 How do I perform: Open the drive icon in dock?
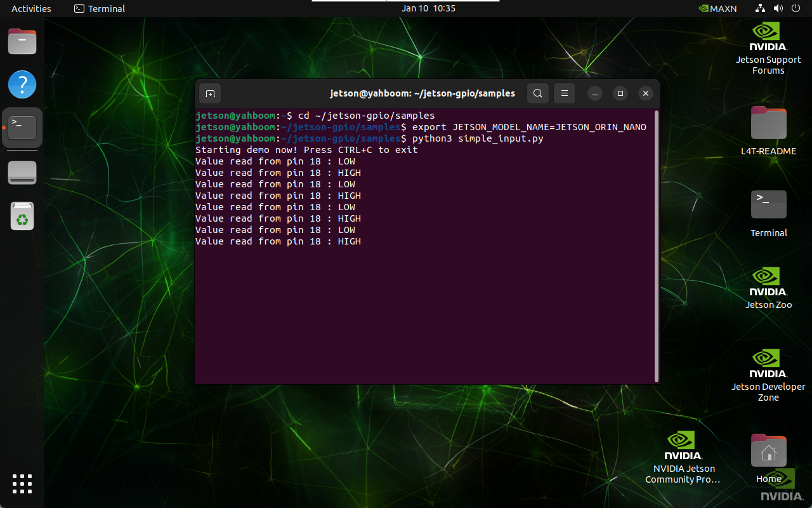[x=22, y=173]
